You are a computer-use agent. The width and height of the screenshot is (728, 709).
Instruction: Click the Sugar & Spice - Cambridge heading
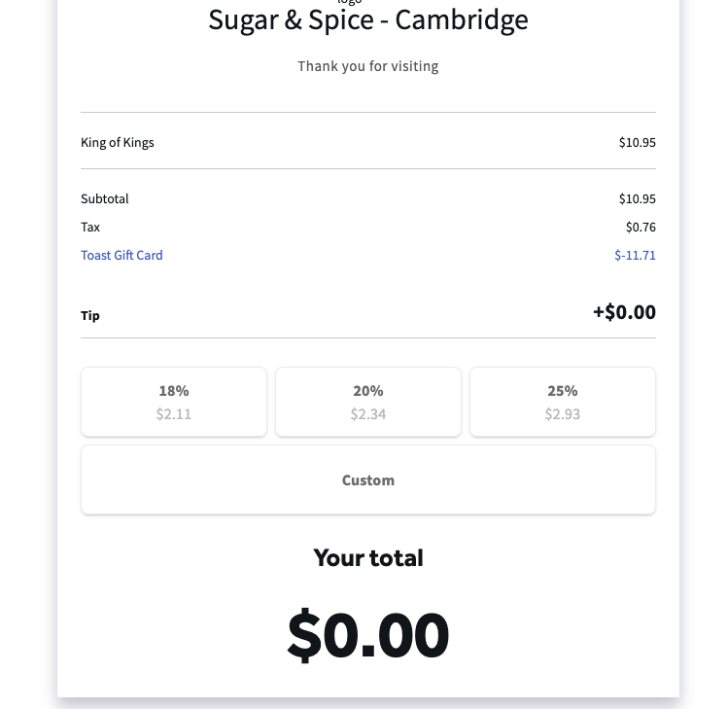(x=368, y=20)
